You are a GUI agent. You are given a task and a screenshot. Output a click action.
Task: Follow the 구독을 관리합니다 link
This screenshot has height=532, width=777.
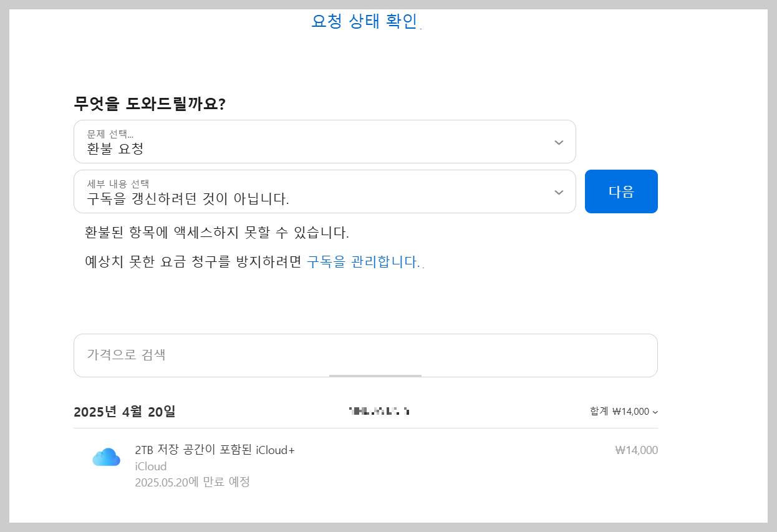(x=364, y=261)
